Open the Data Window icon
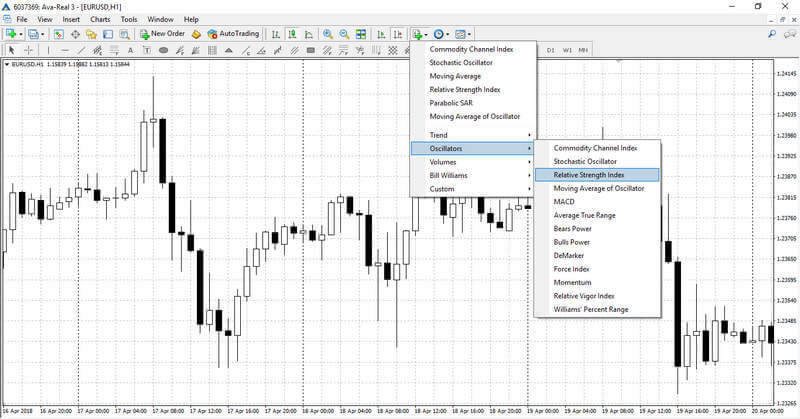This screenshot has width=800, height=419. [75, 34]
